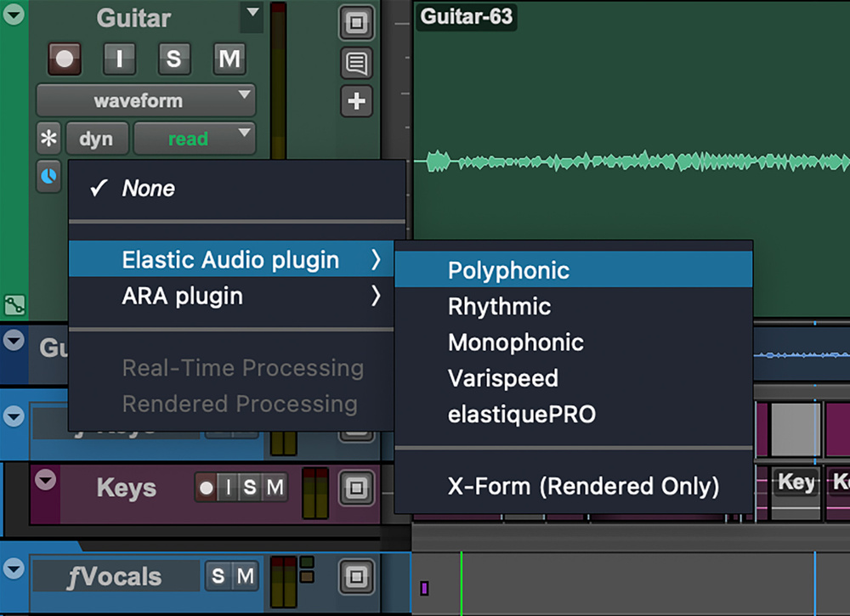Image resolution: width=850 pixels, height=616 pixels.
Task: Choose Rhythmic elastic audio algorithm
Action: click(574, 306)
